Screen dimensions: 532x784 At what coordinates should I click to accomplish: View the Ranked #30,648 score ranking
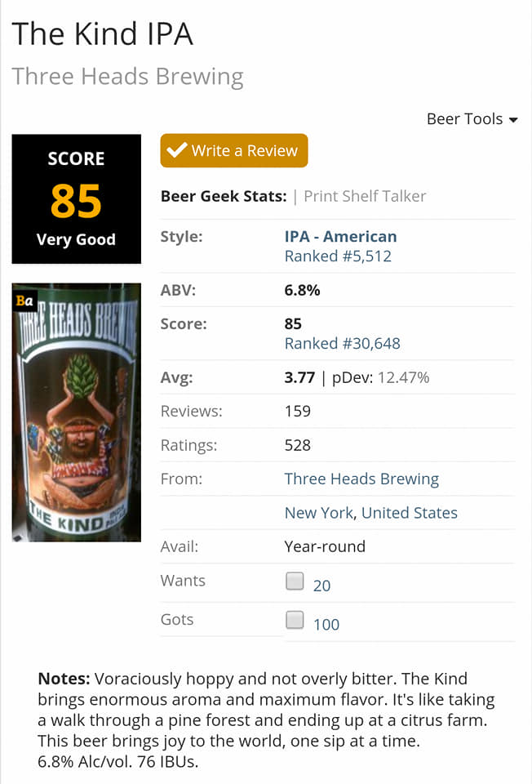click(342, 344)
